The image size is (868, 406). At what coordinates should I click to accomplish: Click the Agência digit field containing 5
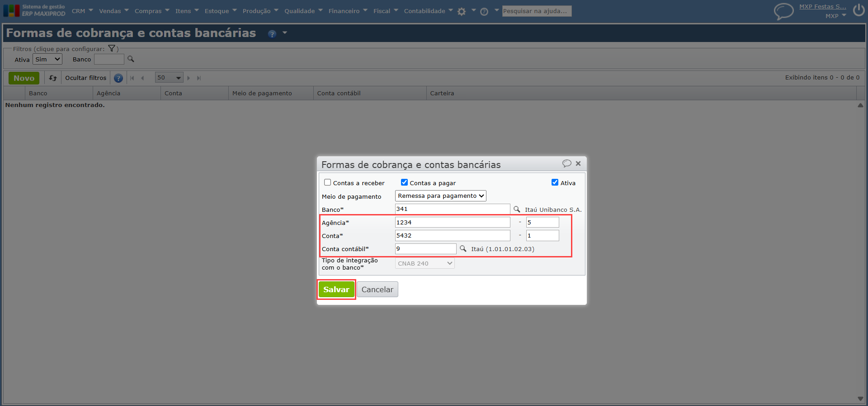(x=542, y=222)
